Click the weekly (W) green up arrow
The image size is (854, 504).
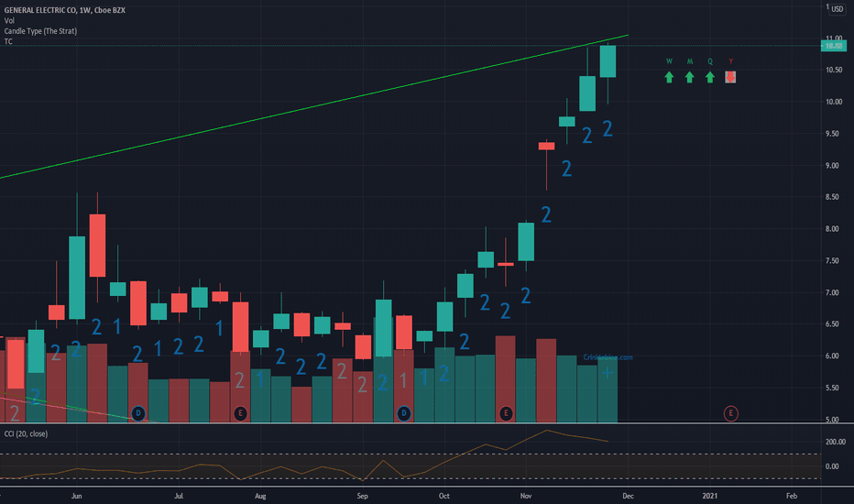[669, 77]
